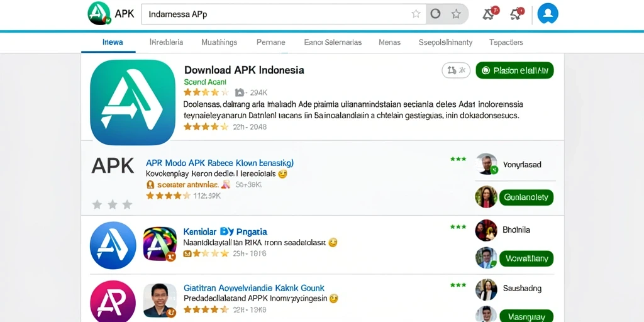
Task: Go to the 'Pernane' tab
Action: (x=270, y=42)
